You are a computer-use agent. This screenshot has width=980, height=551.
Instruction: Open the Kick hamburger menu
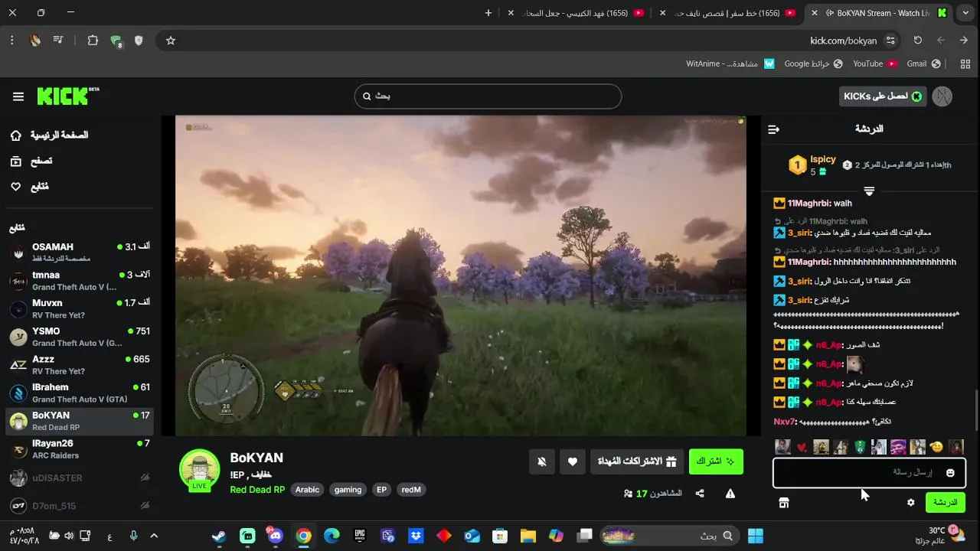coord(18,96)
